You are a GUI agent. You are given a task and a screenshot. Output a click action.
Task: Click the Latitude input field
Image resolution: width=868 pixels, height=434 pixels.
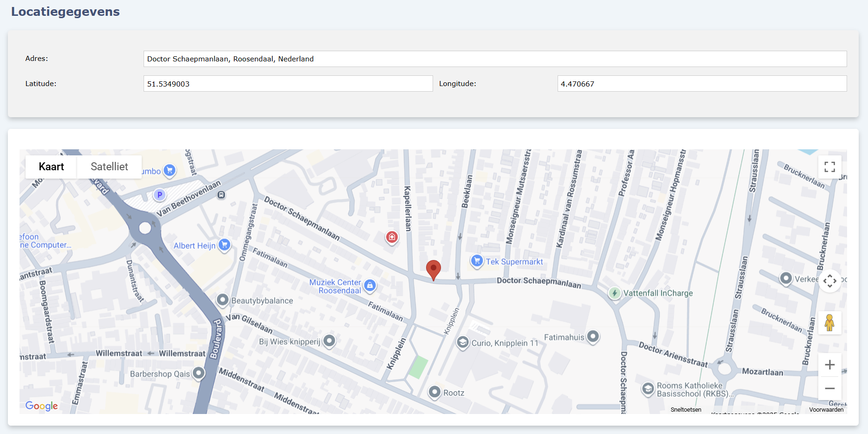(x=288, y=84)
